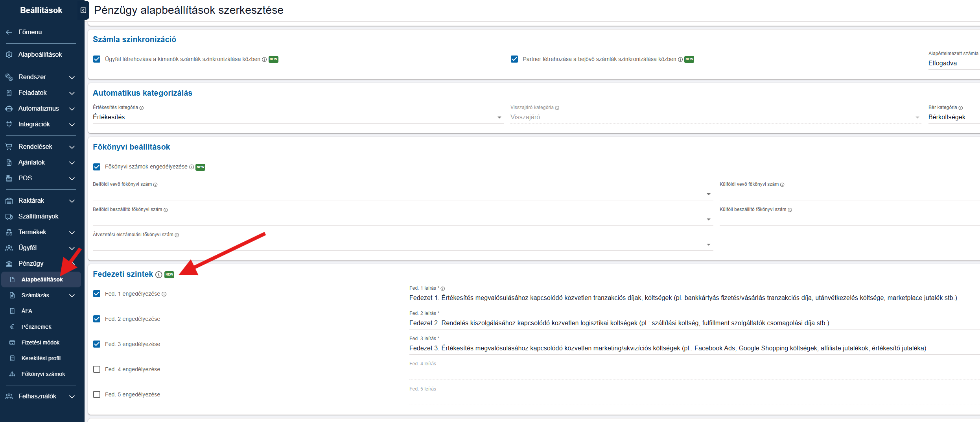Image resolution: width=980 pixels, height=422 pixels.
Task: Open Belföldi vevő főkönyvi szám dropdown
Action: [x=403, y=194]
